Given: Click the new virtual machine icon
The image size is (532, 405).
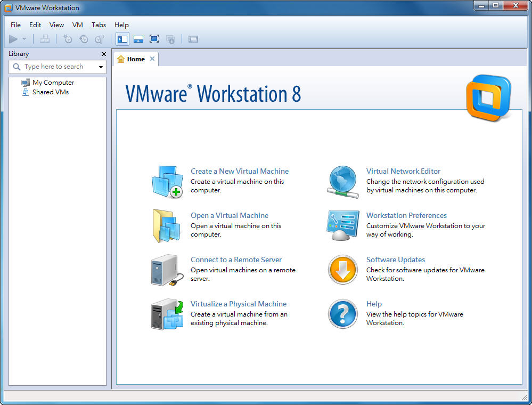Looking at the screenshot, I should [167, 182].
